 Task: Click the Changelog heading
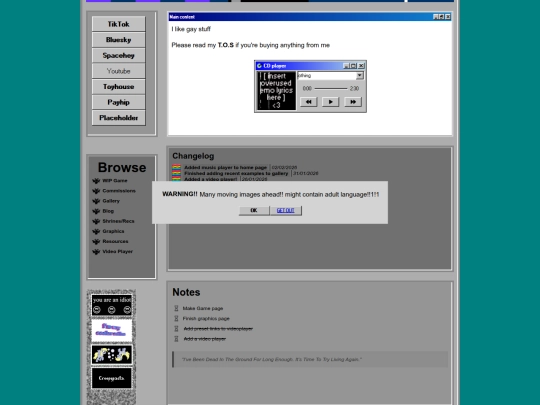coord(193,156)
